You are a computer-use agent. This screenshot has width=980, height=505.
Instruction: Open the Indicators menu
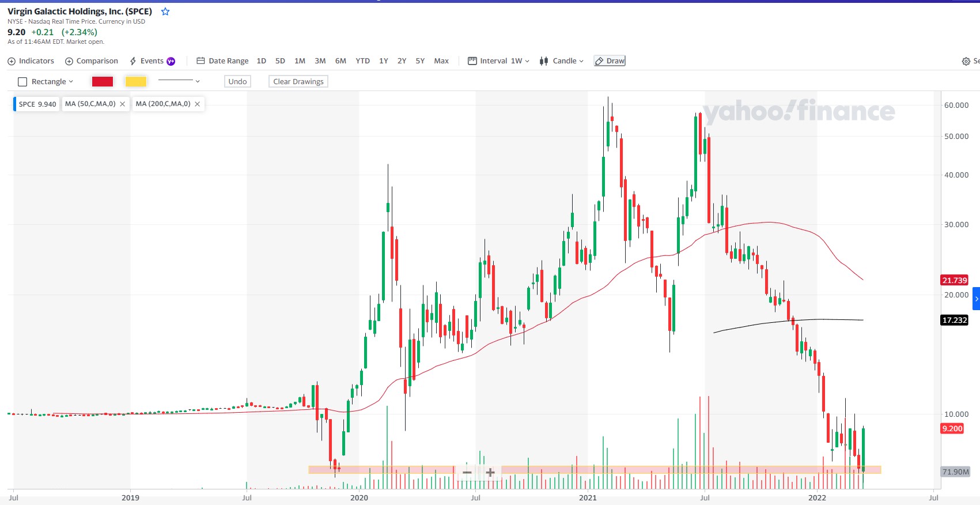tap(31, 61)
